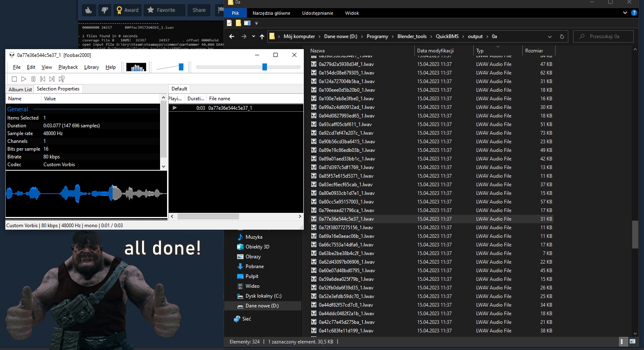Click the spectrum visualizer in foobar2000 toolbar
Image resolution: width=644 pixels, height=350 pixels.
click(136, 67)
